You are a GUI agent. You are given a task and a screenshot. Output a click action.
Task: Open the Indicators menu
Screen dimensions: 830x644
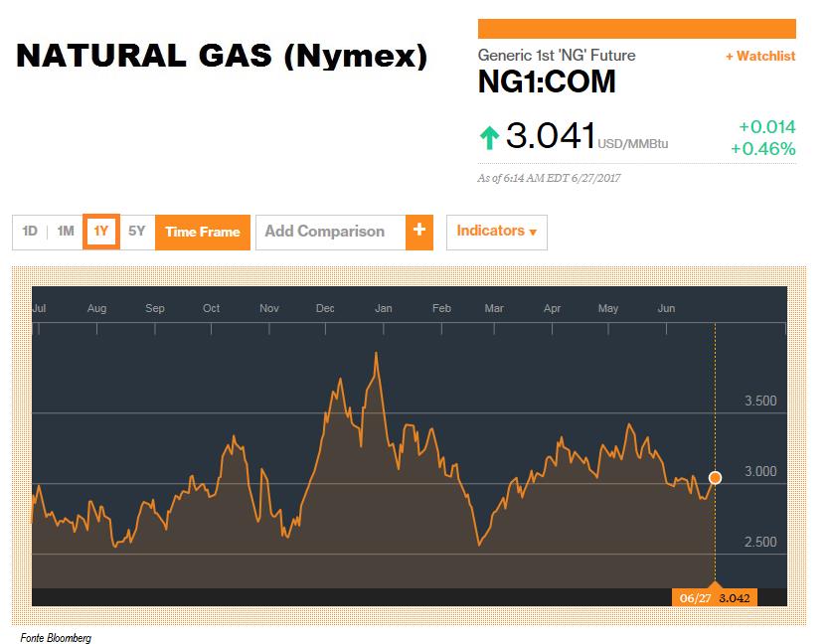(497, 232)
